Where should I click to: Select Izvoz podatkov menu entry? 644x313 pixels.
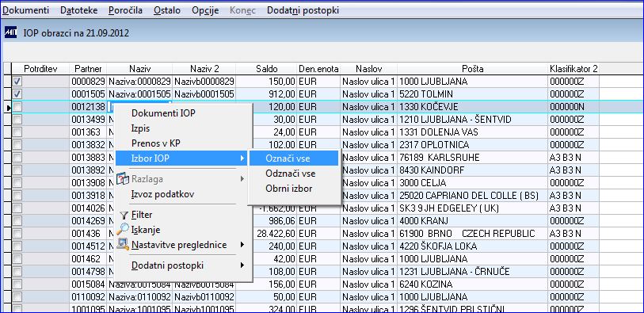pos(162,194)
